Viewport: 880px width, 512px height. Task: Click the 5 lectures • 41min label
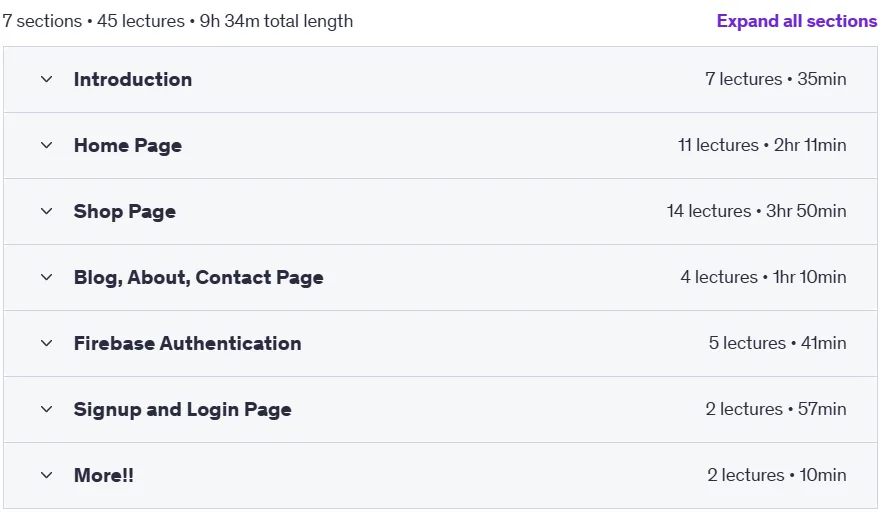tap(777, 343)
